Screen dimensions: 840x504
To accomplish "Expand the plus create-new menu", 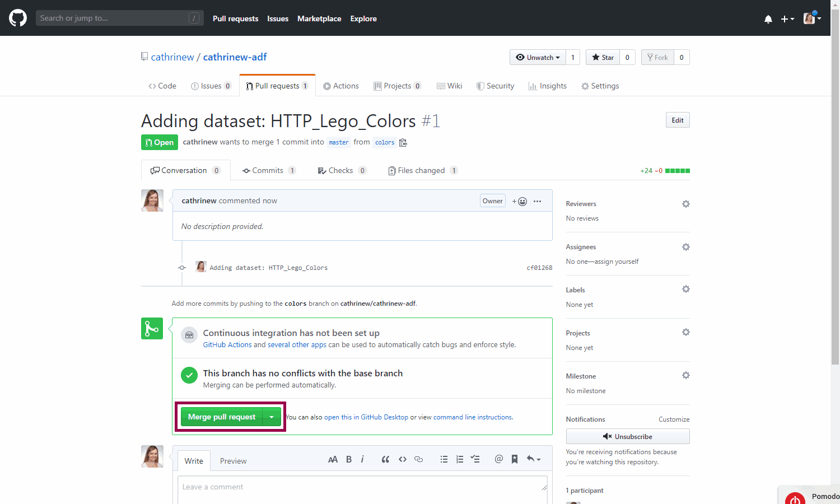I will pyautogui.click(x=787, y=19).
